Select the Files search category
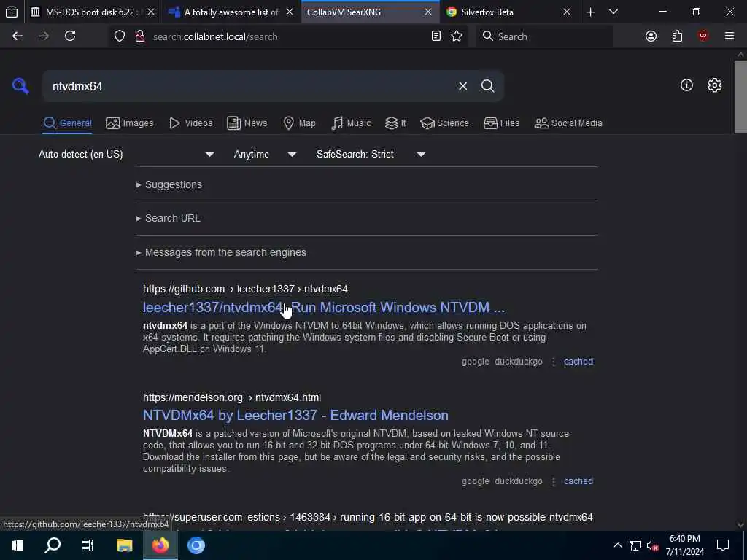747x560 pixels. [x=502, y=122]
